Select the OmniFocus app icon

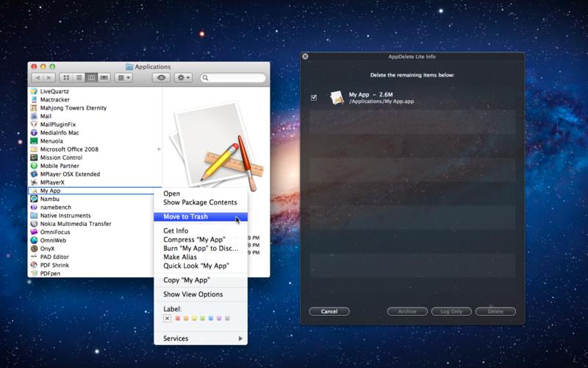tap(34, 232)
